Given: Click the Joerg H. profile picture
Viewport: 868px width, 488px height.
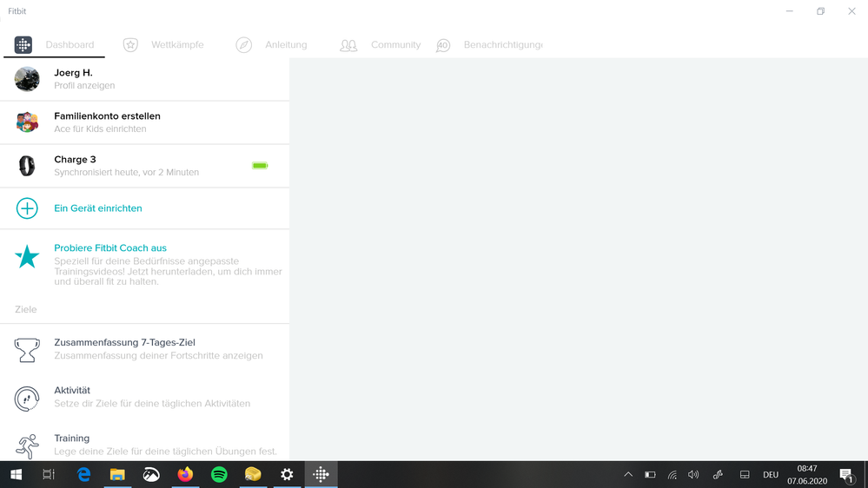Looking at the screenshot, I should coord(27,79).
